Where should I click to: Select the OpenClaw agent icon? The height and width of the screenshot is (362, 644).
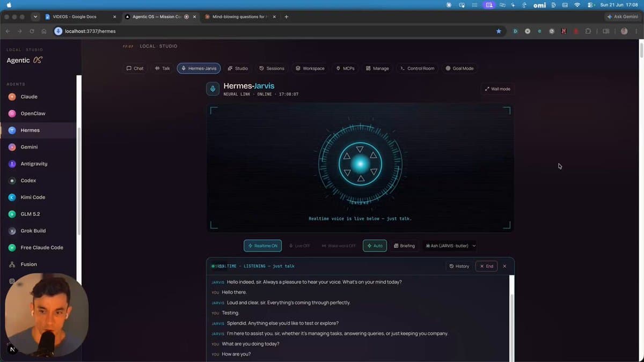(12, 113)
